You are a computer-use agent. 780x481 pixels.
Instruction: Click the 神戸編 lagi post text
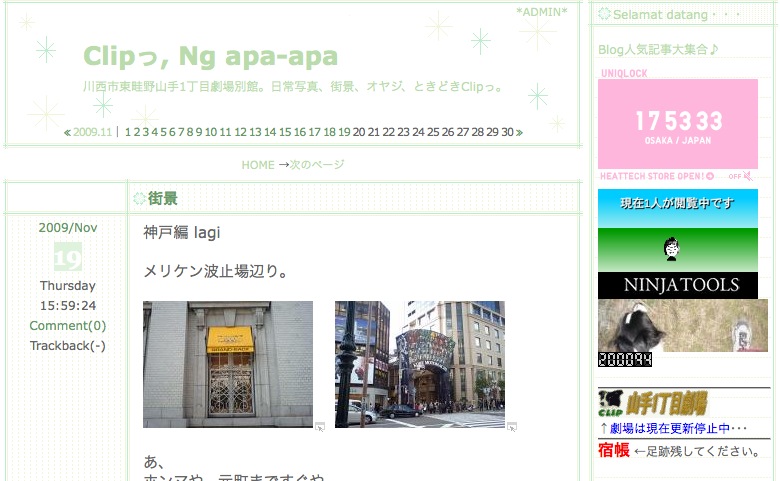click(182, 232)
